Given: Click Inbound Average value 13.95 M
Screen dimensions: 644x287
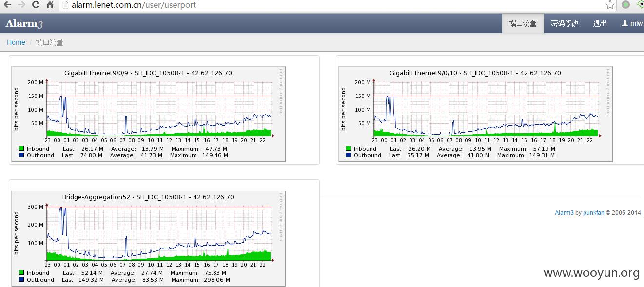Looking at the screenshot, I should pos(479,149).
